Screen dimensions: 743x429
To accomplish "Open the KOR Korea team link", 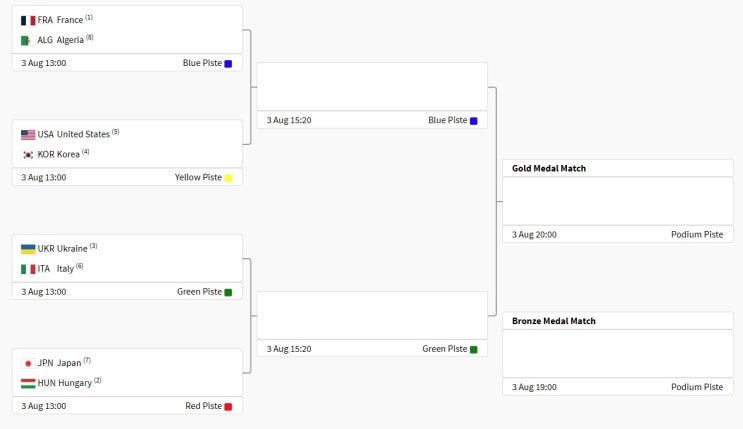I will point(58,155).
